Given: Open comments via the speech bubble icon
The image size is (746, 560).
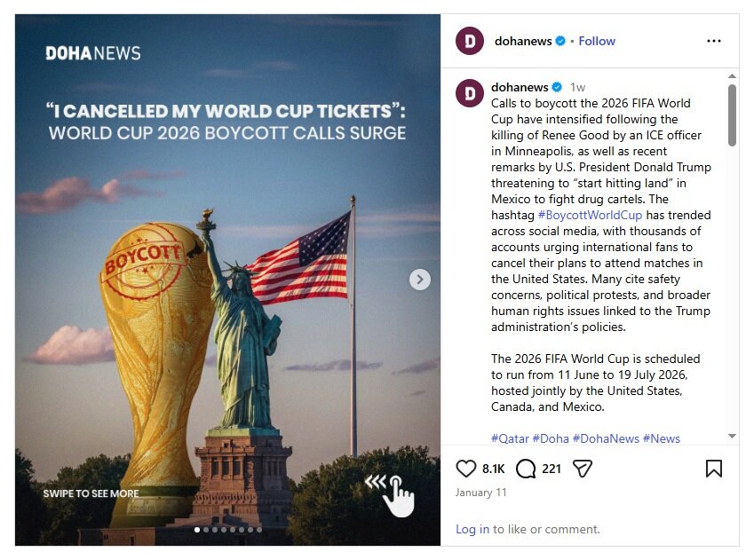Looking at the screenshot, I should (526, 469).
